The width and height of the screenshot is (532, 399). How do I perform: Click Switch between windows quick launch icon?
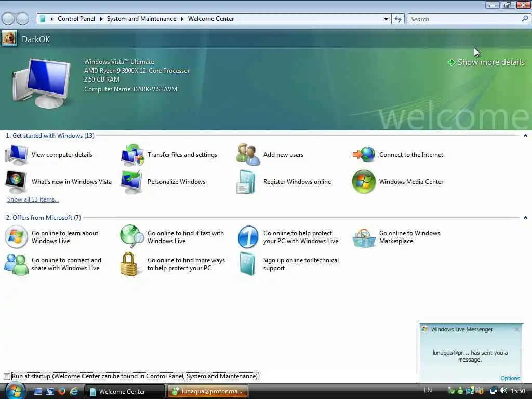click(50, 391)
